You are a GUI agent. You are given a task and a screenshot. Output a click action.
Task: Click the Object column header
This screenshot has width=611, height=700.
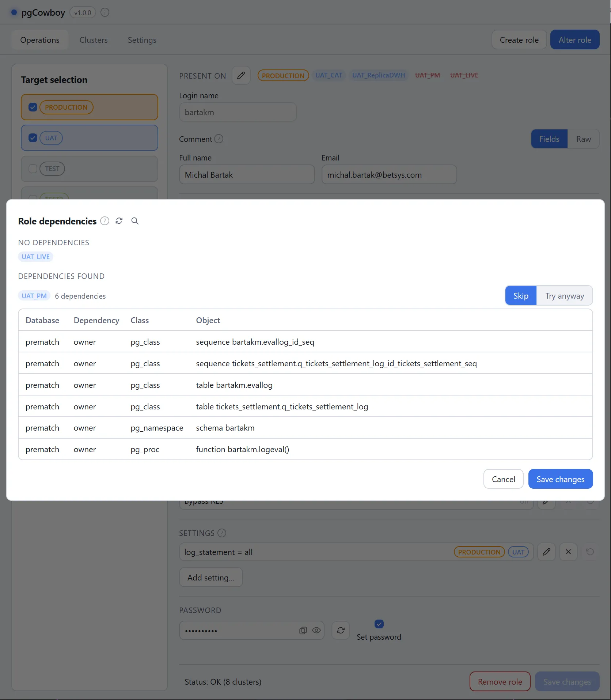point(208,320)
